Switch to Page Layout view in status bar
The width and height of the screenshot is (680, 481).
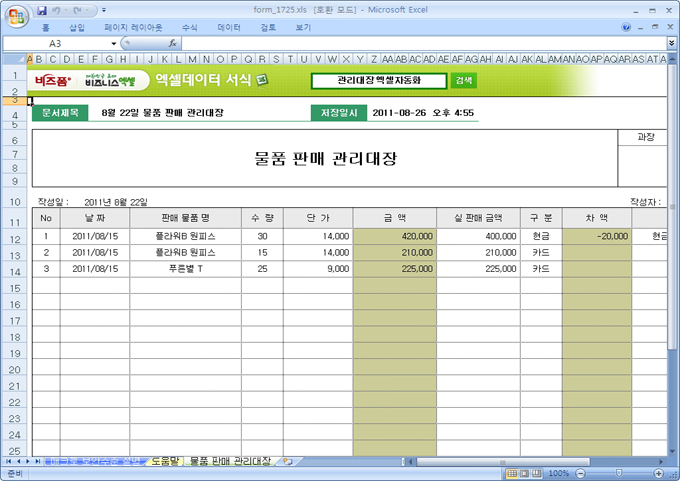[525, 473]
